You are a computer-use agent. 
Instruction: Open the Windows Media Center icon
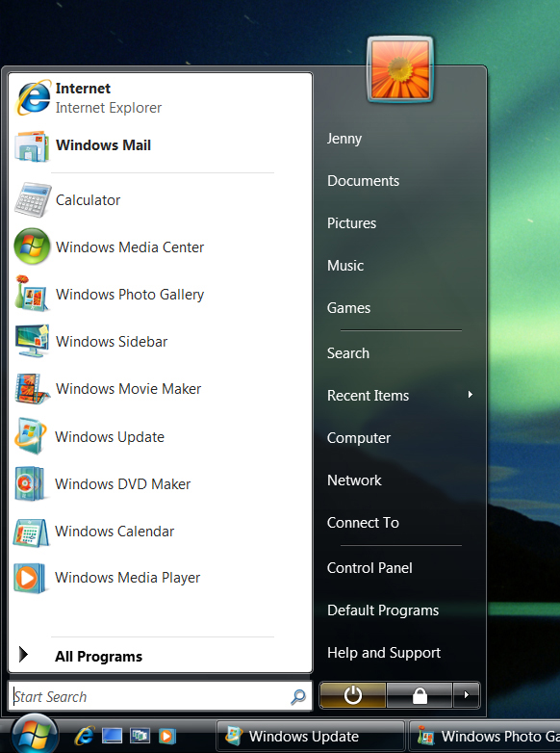click(32, 247)
